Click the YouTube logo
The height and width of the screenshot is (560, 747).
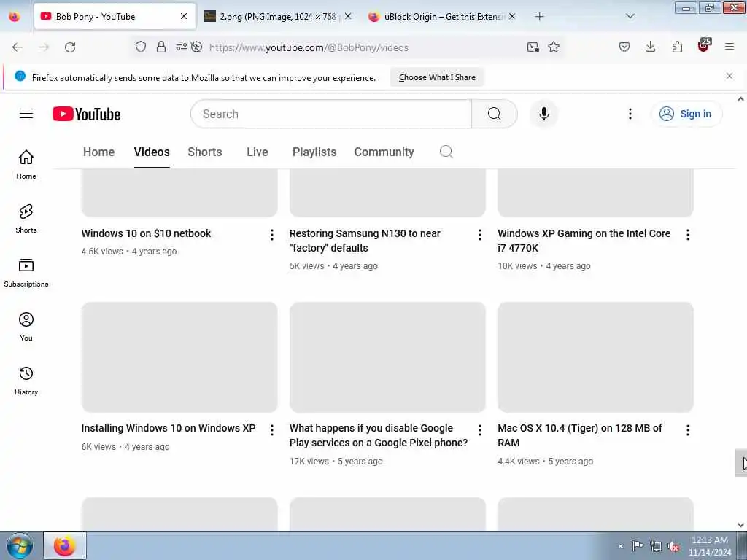(x=86, y=114)
